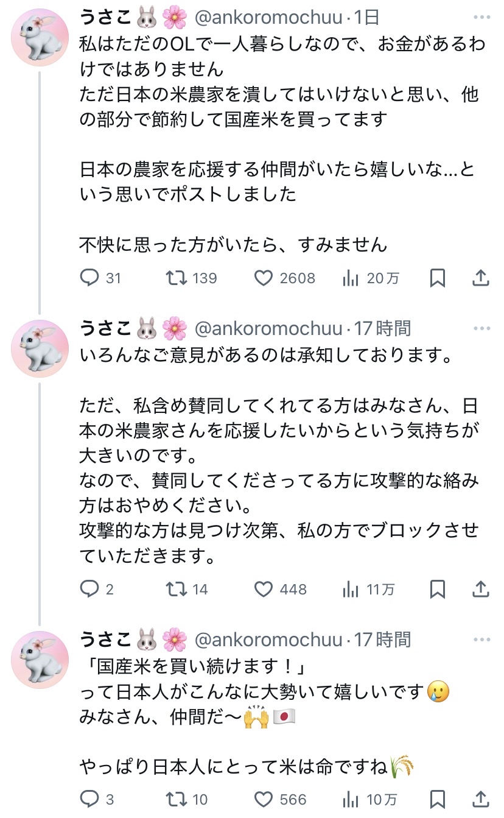Image resolution: width=504 pixels, height=818 pixels.
Task: Like the post with 448 likes
Action: pos(263,589)
